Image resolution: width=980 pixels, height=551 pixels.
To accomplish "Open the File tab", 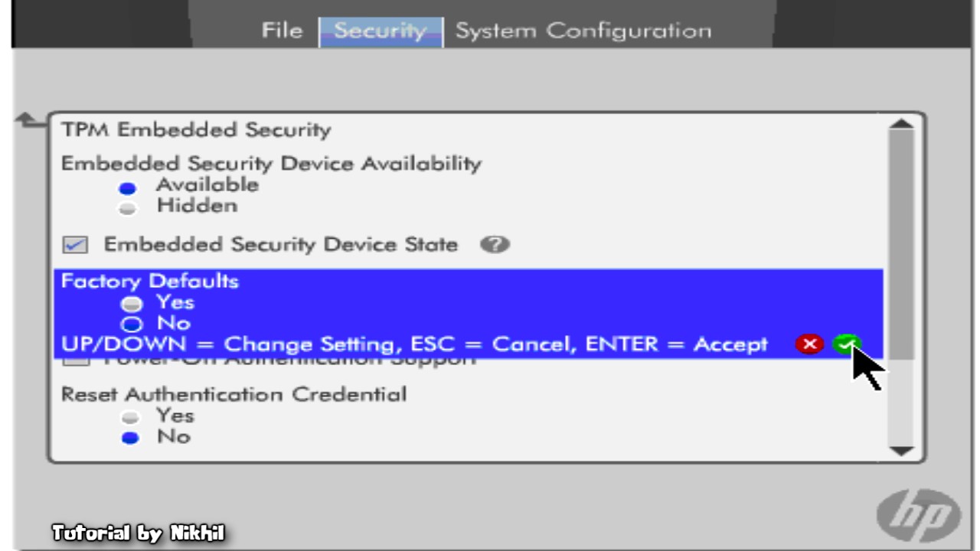I will point(282,31).
